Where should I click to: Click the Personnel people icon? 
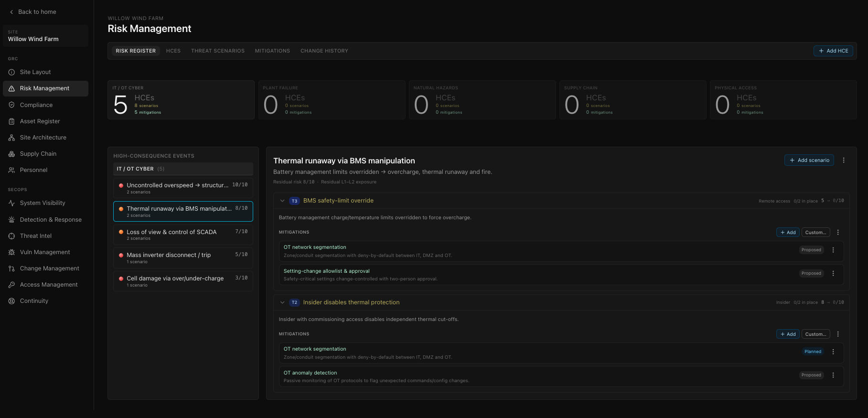coord(11,170)
